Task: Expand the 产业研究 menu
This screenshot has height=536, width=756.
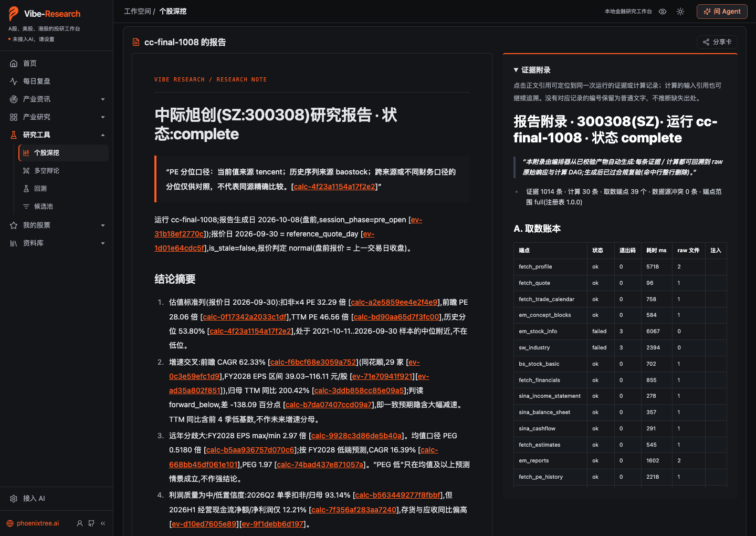Action: pos(56,117)
